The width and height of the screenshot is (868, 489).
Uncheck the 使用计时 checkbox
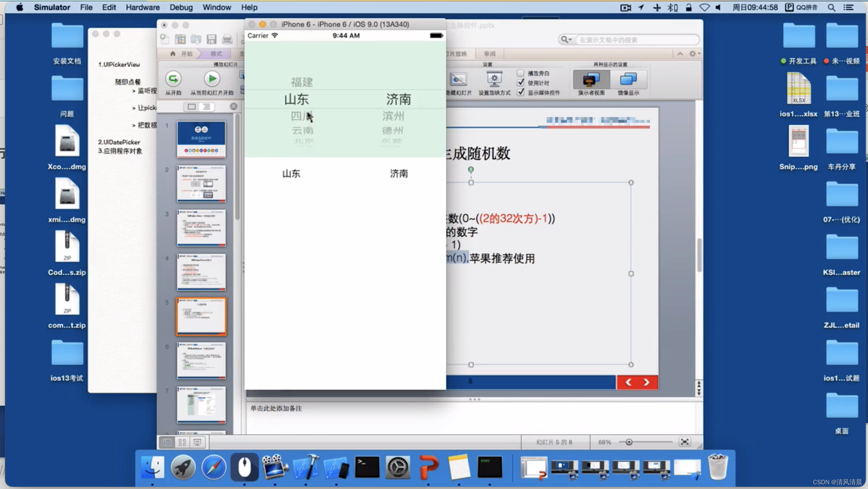[520, 83]
